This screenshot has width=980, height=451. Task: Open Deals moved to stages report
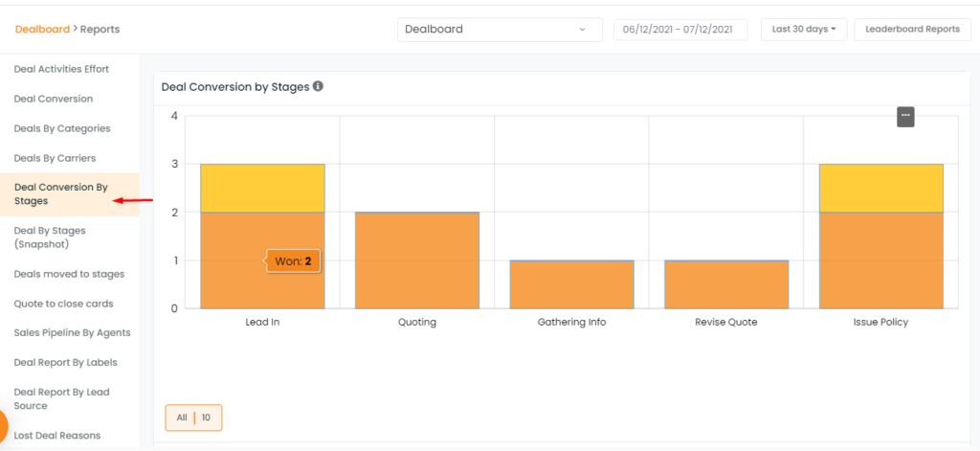pos(69,274)
